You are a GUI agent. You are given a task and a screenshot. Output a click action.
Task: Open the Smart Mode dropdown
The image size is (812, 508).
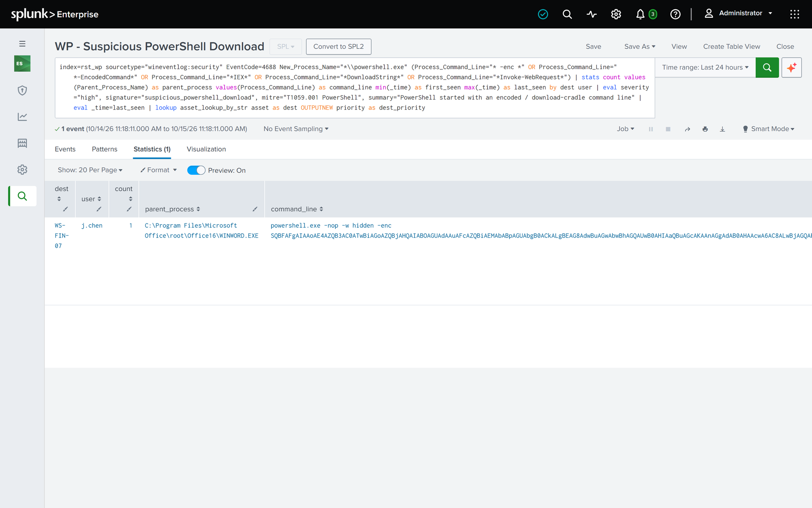(768, 129)
